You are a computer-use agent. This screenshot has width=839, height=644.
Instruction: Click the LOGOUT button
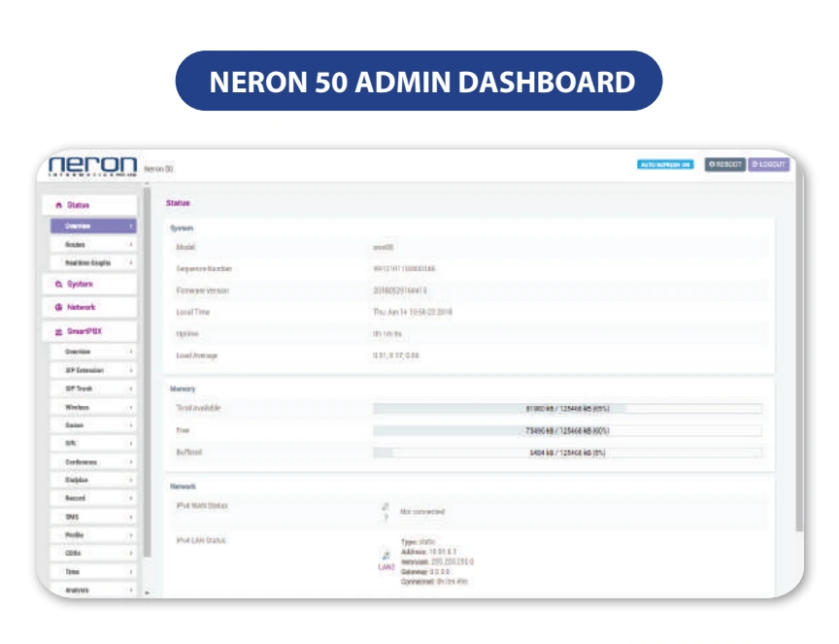(x=767, y=163)
